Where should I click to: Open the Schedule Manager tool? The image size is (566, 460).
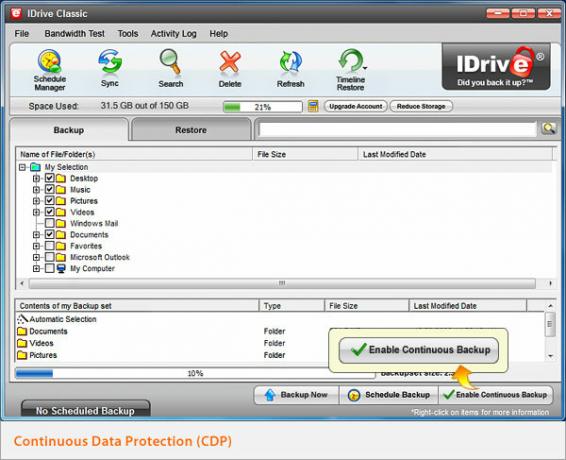[50, 70]
